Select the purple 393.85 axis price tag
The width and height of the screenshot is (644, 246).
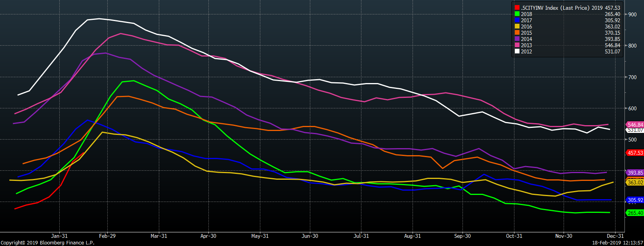tap(635, 173)
